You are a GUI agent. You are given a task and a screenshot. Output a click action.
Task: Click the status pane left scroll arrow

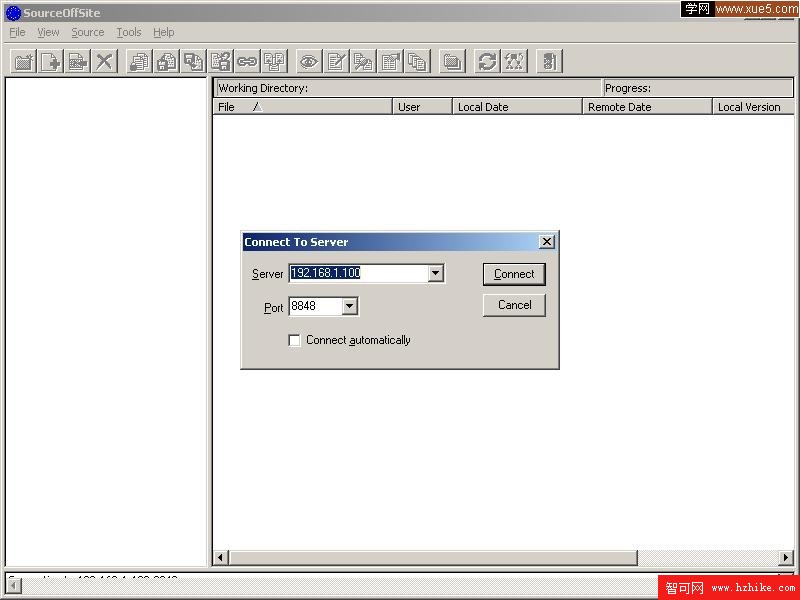tap(14, 587)
